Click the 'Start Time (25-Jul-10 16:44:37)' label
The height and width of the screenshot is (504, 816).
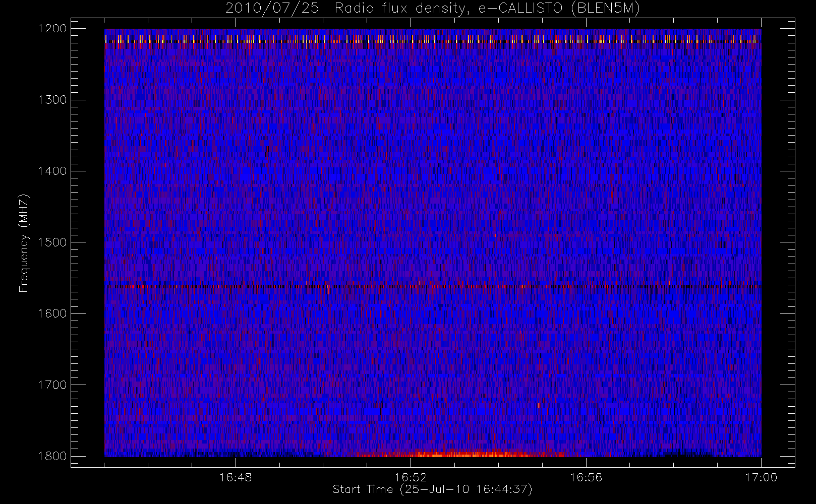pos(433,489)
